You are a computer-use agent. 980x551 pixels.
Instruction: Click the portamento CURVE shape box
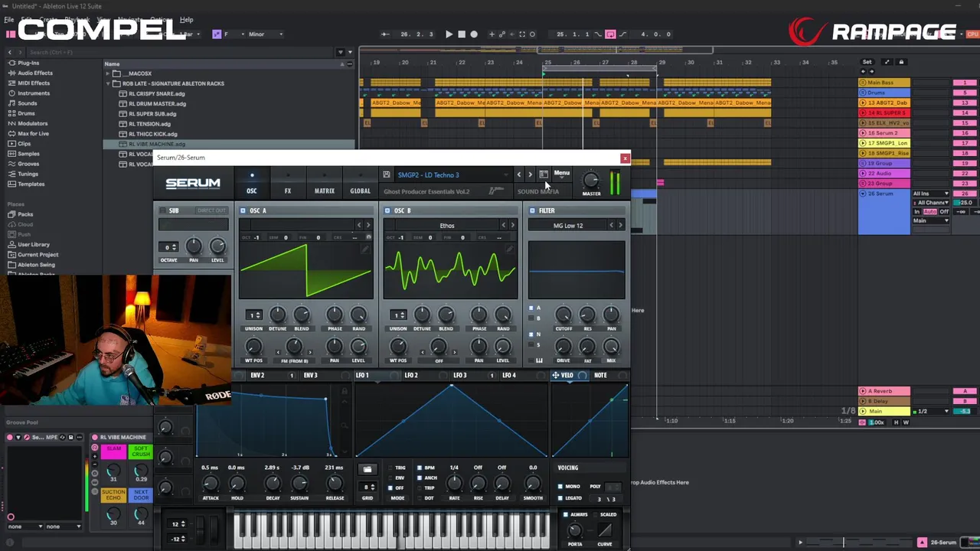tap(605, 530)
